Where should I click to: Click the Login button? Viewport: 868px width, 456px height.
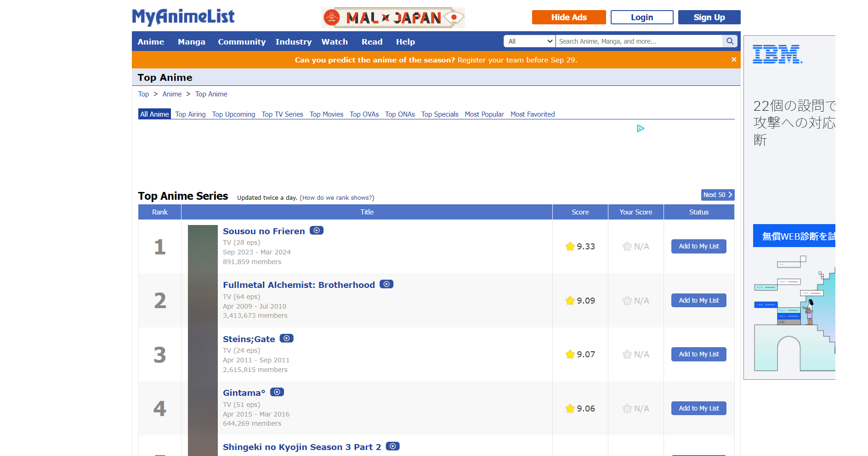coord(642,17)
